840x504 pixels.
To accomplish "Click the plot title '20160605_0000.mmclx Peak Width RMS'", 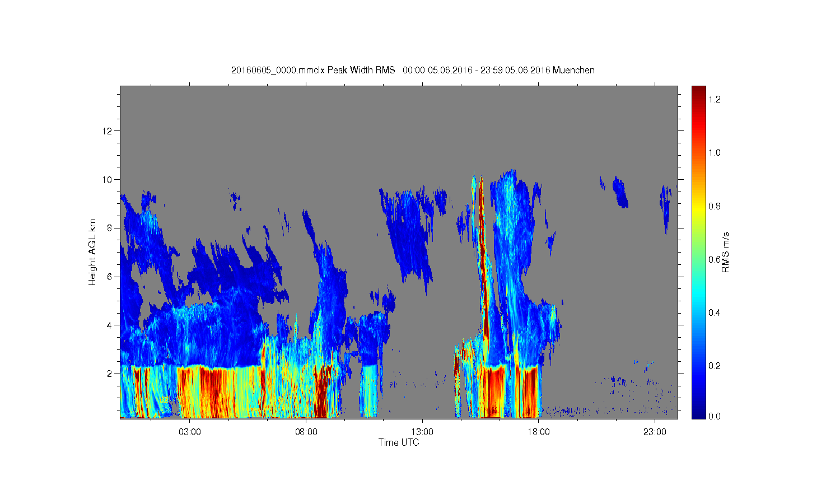I will [313, 71].
